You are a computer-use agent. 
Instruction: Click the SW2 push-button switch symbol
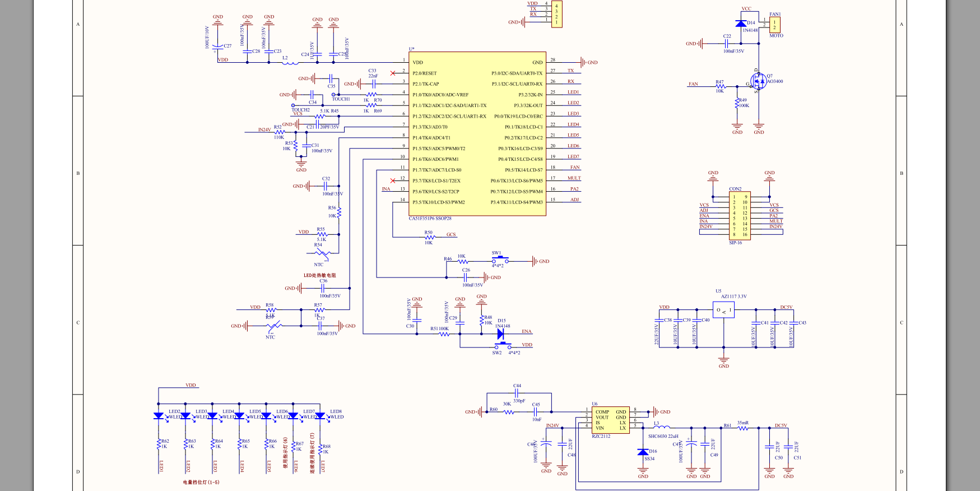[x=502, y=346]
